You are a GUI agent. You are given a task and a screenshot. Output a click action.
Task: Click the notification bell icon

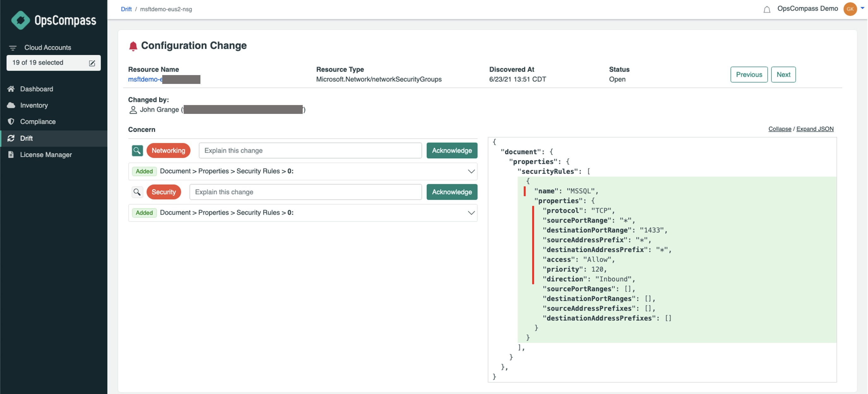(767, 9)
